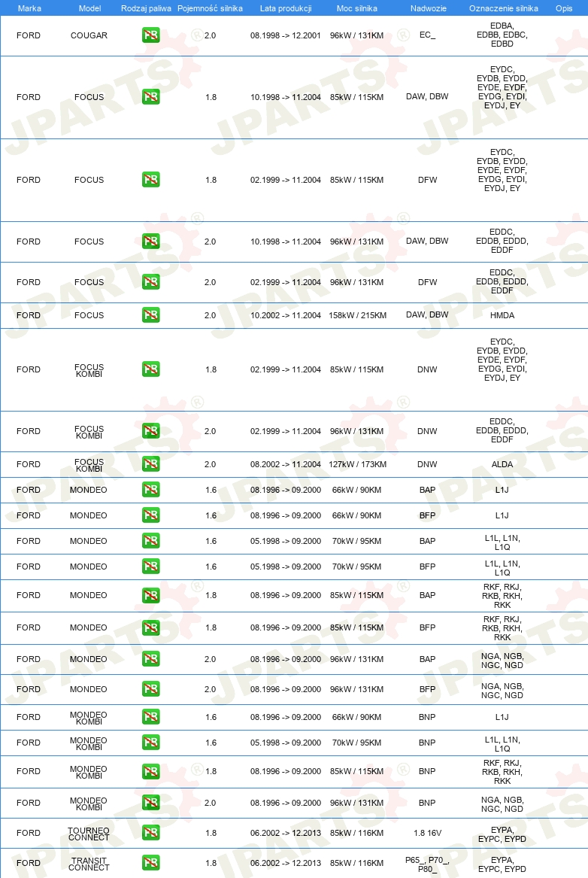The height and width of the screenshot is (878, 588).
Task: Click fuel icon in TOURNEO CONNECT row
Action: pos(151,833)
